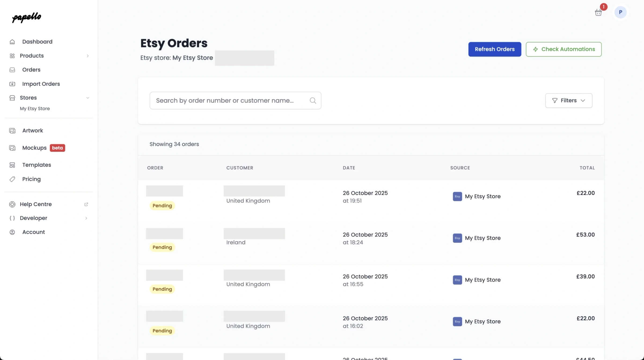Screen dimensions: 644x360
Task: Open the Orders page from the sidebar
Action: pos(31,70)
